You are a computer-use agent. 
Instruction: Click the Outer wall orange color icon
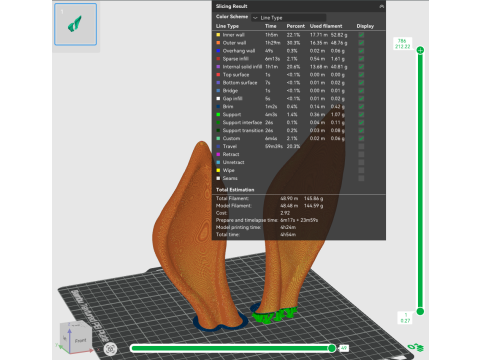pos(218,43)
